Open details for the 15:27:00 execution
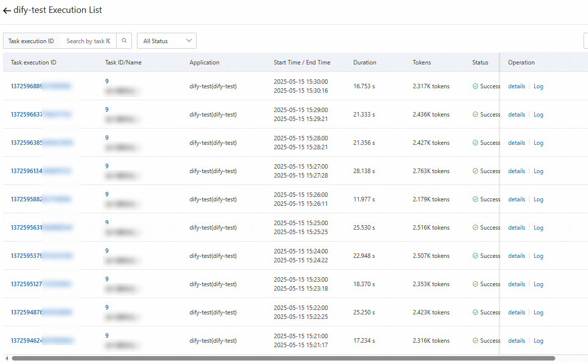 [x=517, y=171]
